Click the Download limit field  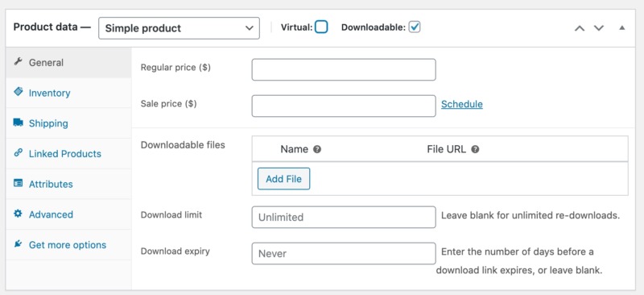click(x=344, y=218)
